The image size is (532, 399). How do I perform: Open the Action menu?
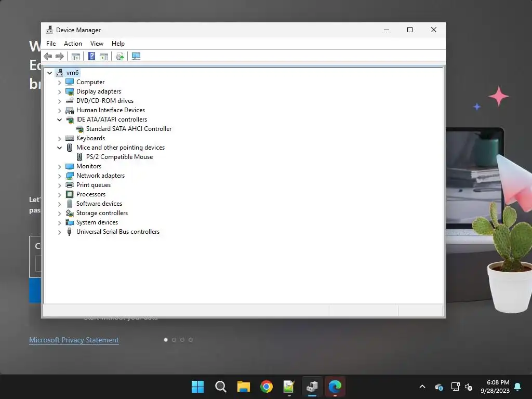tap(73, 44)
